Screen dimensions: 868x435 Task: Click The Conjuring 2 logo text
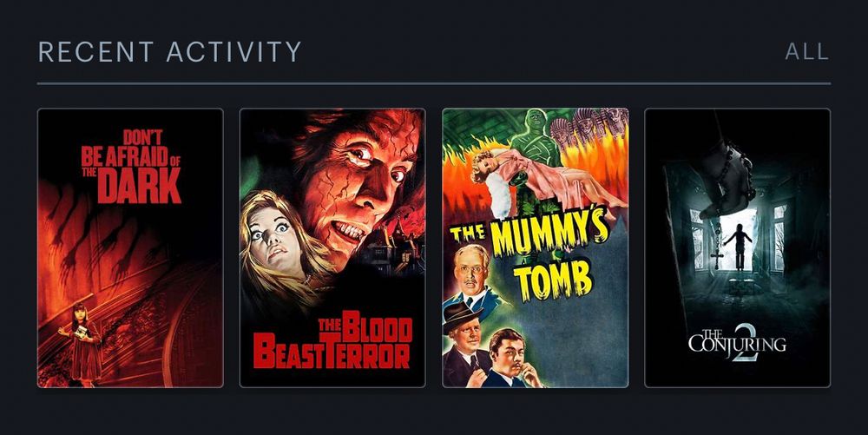coord(737,344)
